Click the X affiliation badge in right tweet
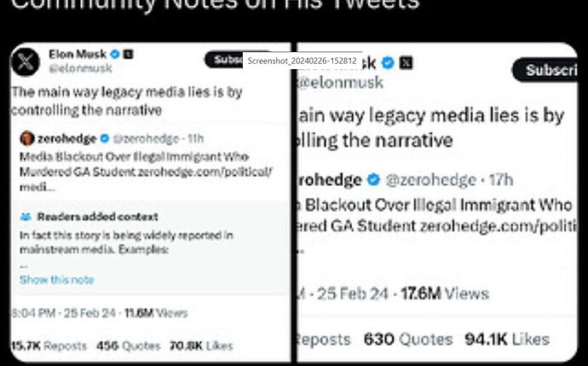The width and height of the screenshot is (588, 366). point(406,61)
